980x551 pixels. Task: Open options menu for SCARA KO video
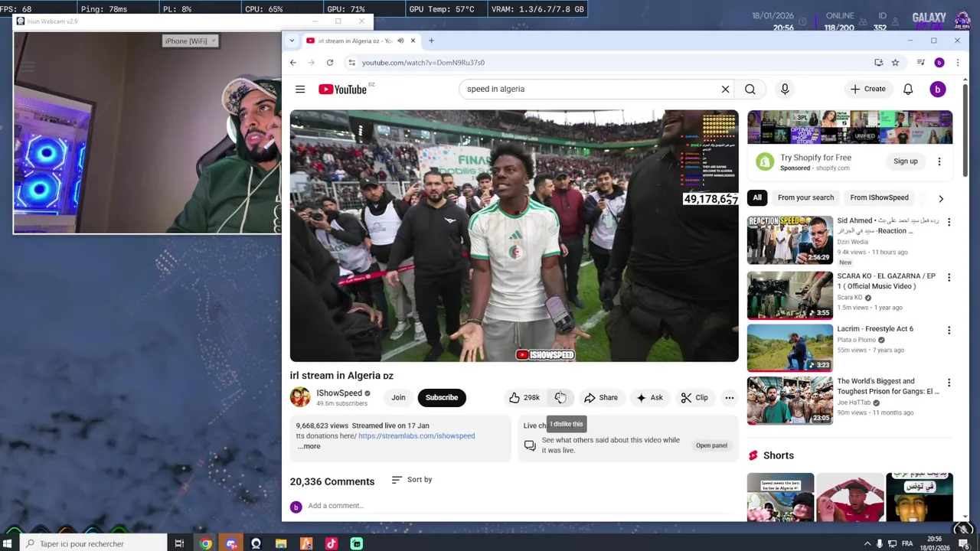949,277
